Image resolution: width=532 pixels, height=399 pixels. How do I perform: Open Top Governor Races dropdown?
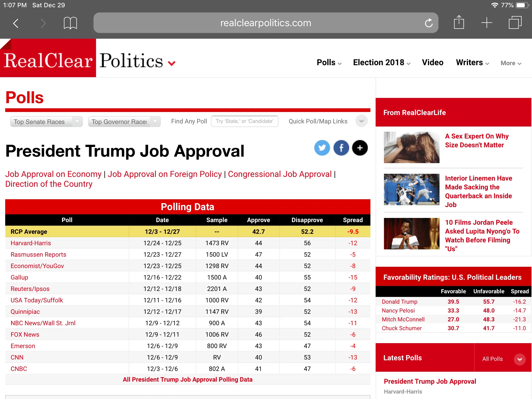point(124,122)
